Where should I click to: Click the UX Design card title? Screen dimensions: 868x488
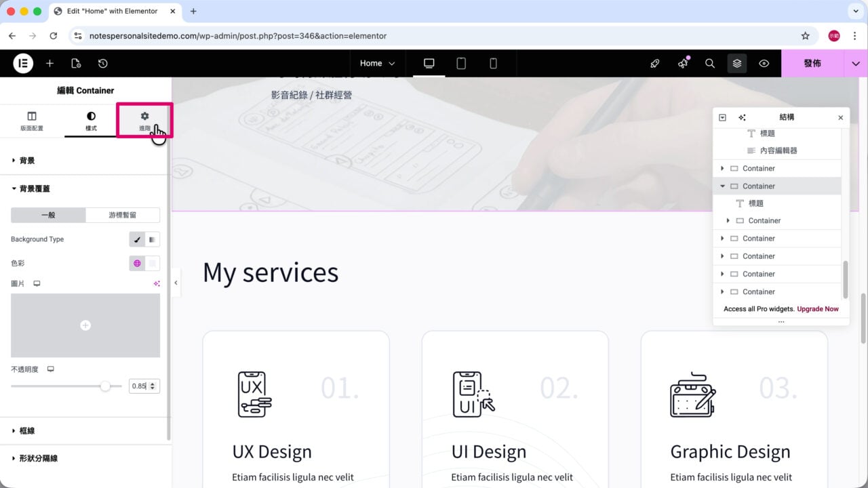pos(272,451)
